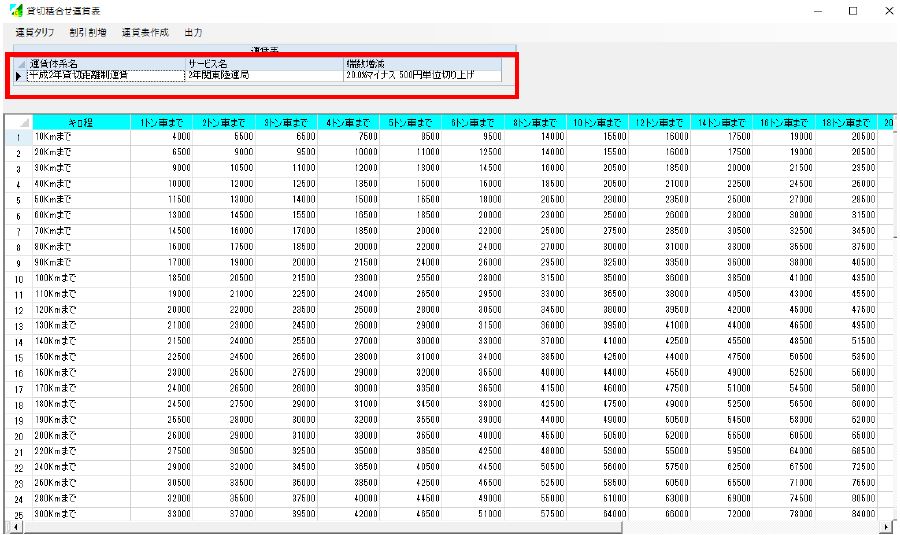Select 18500 in 100Kmまで row, 1トン車まで
Image resolution: width=900 pixels, height=535 pixels.
click(162, 278)
